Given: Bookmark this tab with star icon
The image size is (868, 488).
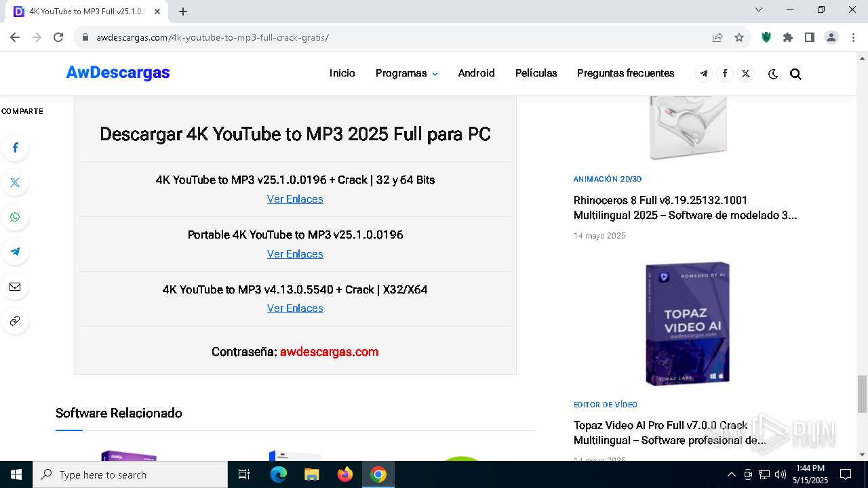Looking at the screenshot, I should coord(739,37).
